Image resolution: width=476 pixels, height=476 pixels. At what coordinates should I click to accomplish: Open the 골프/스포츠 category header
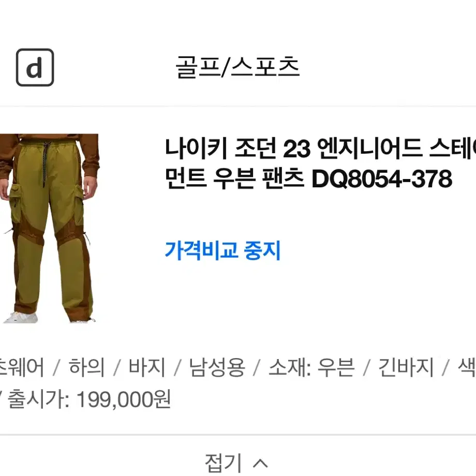(237, 67)
